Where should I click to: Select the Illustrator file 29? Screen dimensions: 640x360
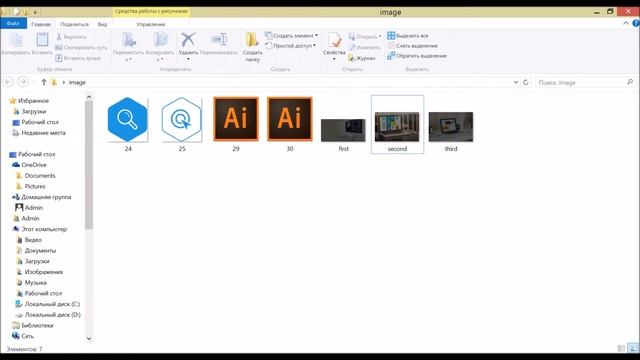coord(236,124)
